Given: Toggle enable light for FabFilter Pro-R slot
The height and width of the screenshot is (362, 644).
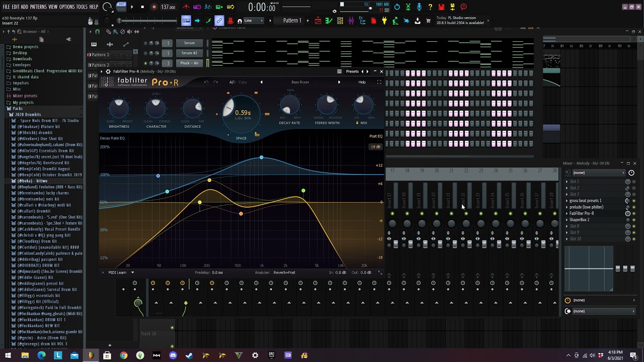Looking at the screenshot, I should tap(633, 214).
